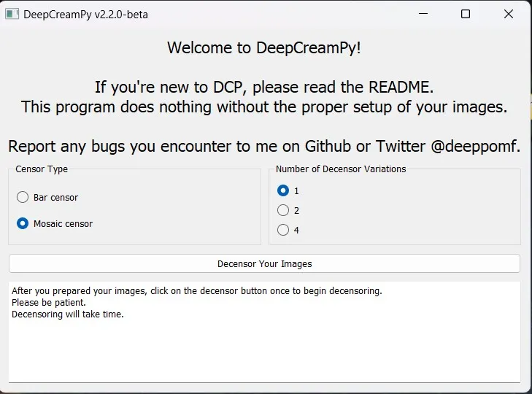Image resolution: width=532 pixels, height=394 pixels.
Task: Click the 'please read the README' line
Action: coord(264,88)
